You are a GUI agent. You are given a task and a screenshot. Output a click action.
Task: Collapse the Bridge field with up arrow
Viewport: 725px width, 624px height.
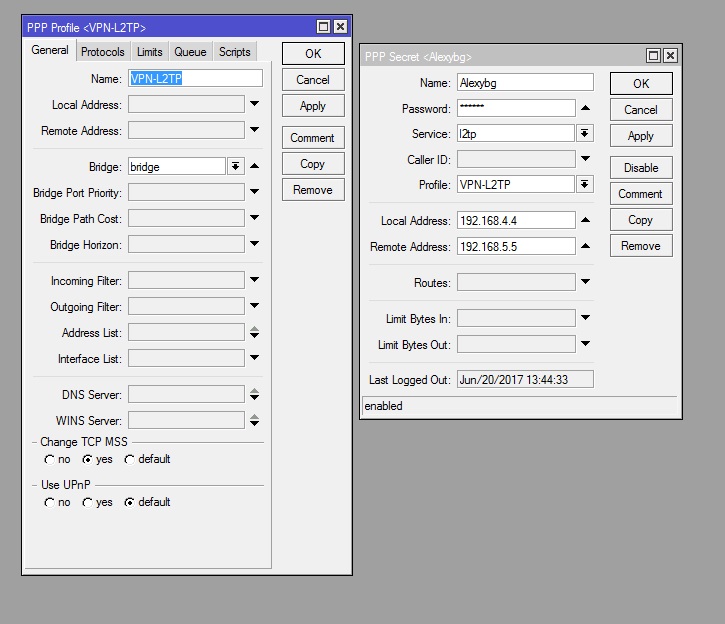click(x=254, y=167)
